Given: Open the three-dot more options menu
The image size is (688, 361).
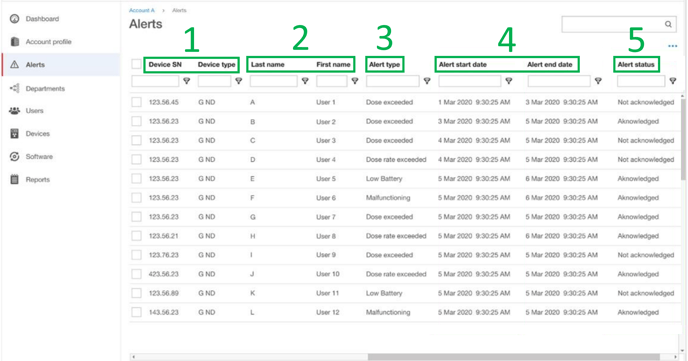Looking at the screenshot, I should tap(672, 46).
